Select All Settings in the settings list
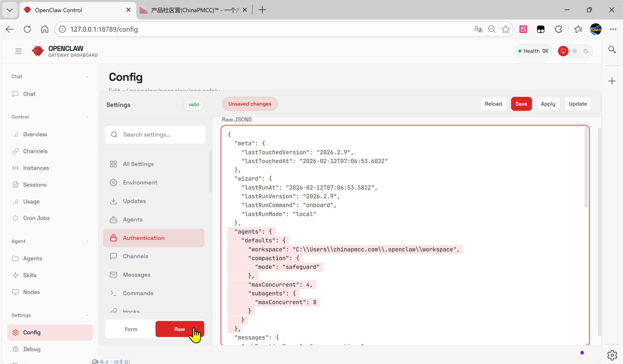 [138, 164]
